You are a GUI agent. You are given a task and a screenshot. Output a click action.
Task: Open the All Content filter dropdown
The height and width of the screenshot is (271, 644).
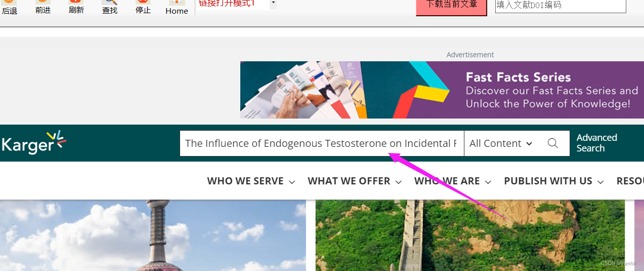point(501,143)
